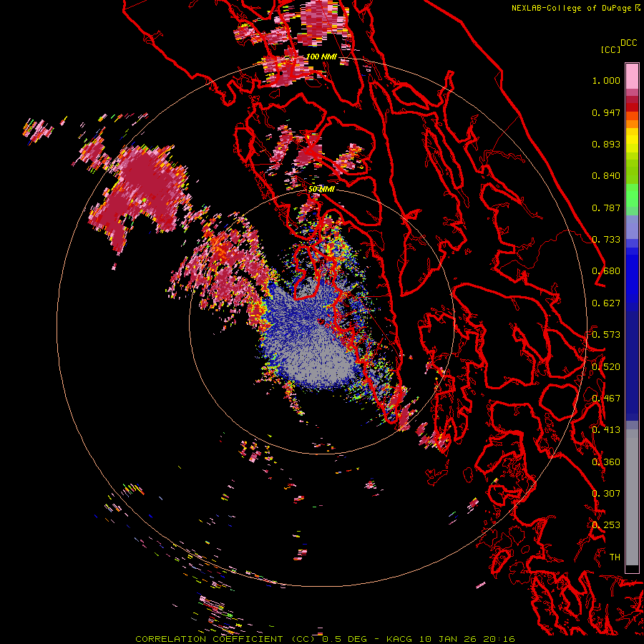Select the 0.573 scale value
Screen dimensions: 644x644
click(606, 335)
